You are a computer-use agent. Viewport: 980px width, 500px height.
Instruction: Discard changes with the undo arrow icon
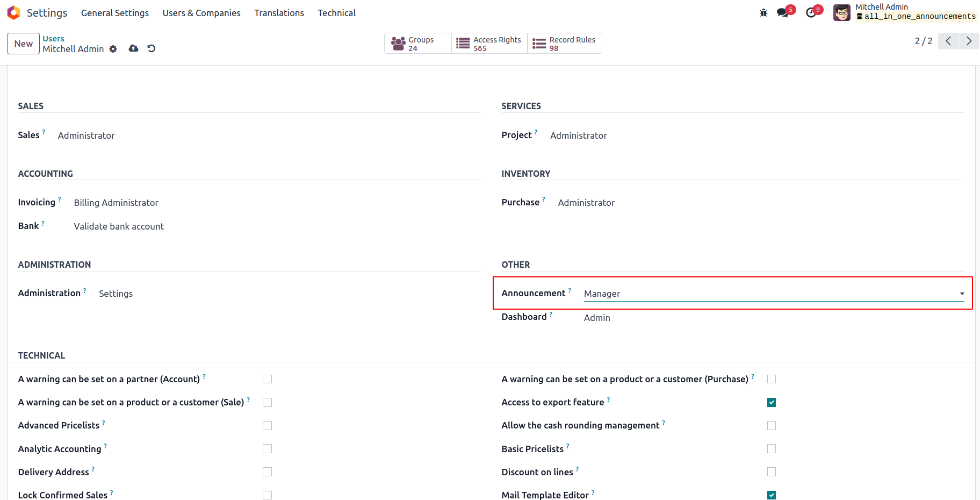coord(152,48)
